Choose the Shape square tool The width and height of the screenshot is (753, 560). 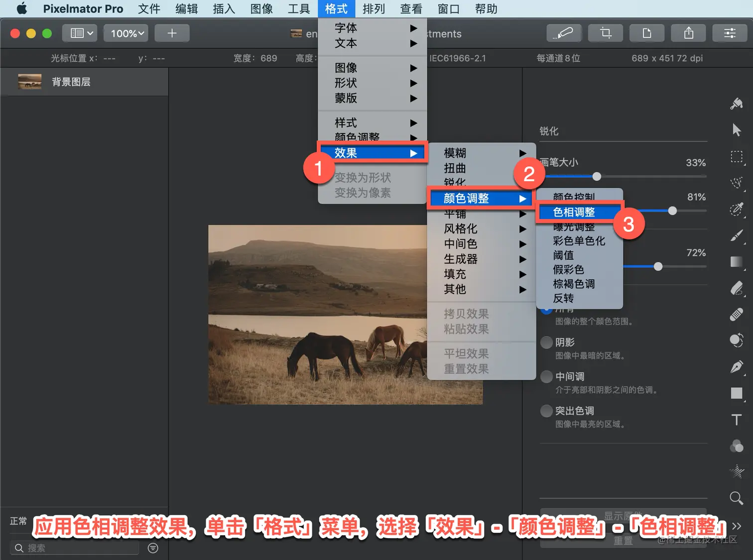(737, 393)
